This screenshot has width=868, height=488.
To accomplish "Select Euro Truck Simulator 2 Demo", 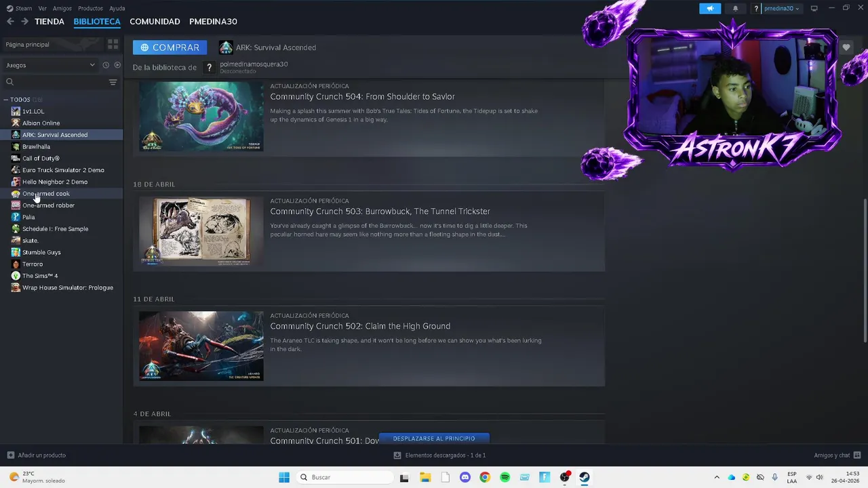I will tap(63, 170).
